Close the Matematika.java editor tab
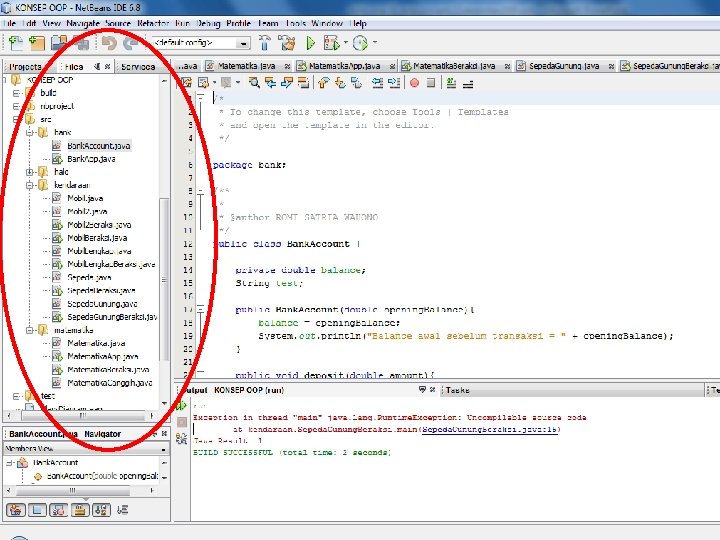720x540 pixels. (x=287, y=67)
